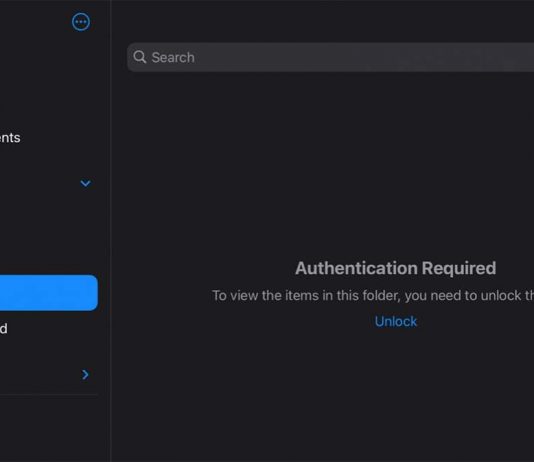Click the magnifying glass search icon
This screenshot has width=534, height=462.
coord(140,57)
